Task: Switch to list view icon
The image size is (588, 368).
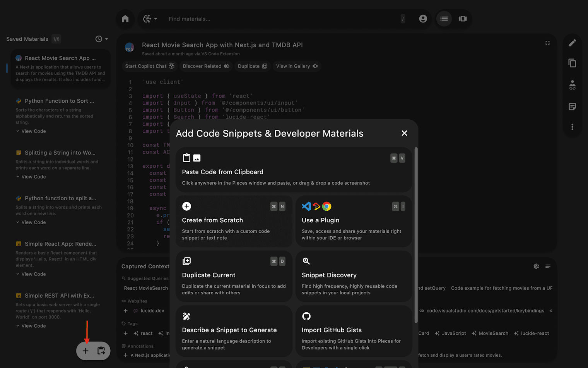Action: (x=444, y=19)
